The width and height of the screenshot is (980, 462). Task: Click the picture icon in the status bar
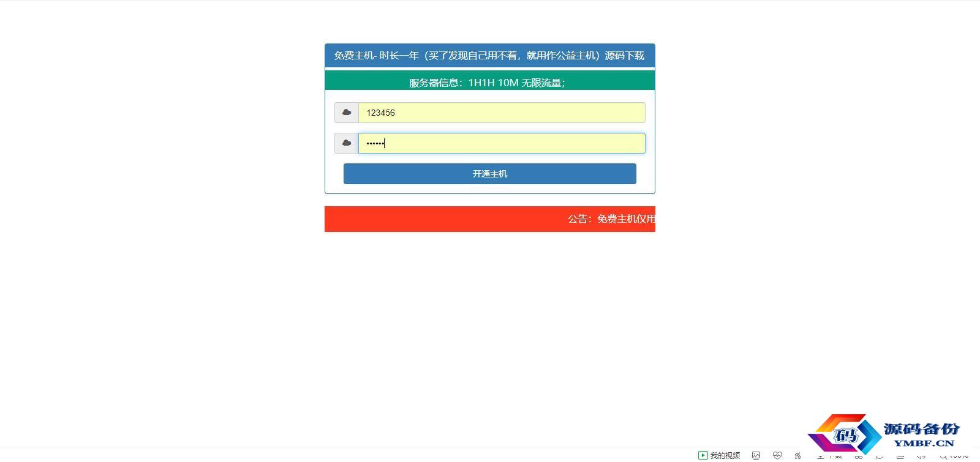[x=756, y=455]
